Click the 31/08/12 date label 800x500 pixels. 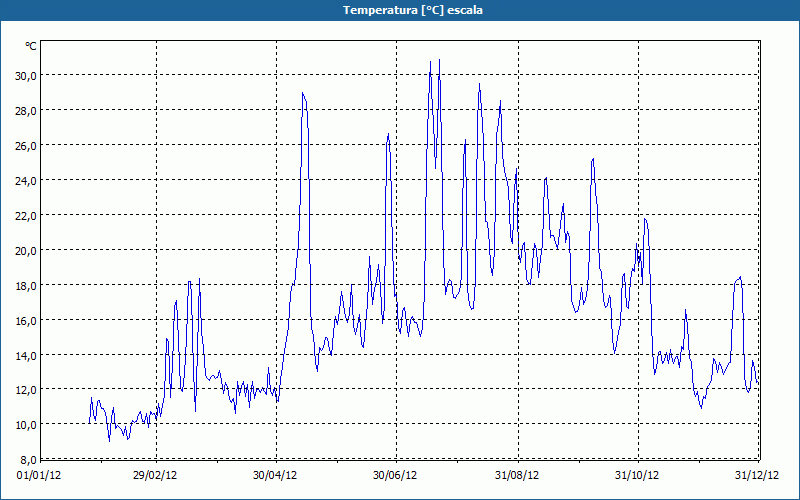coord(517,476)
